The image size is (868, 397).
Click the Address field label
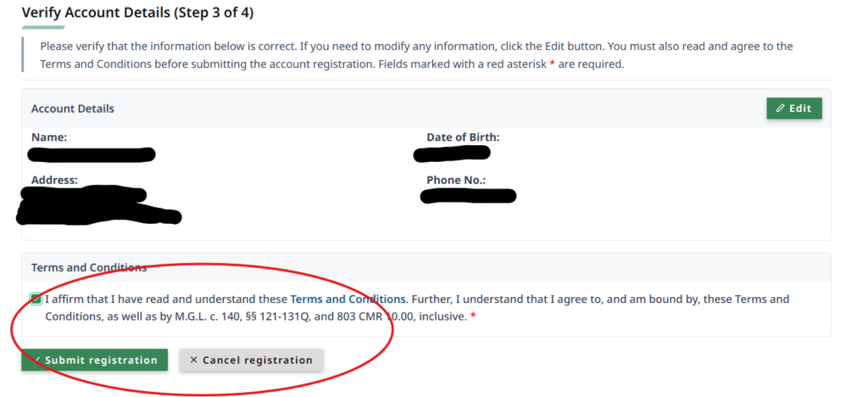[x=54, y=180]
